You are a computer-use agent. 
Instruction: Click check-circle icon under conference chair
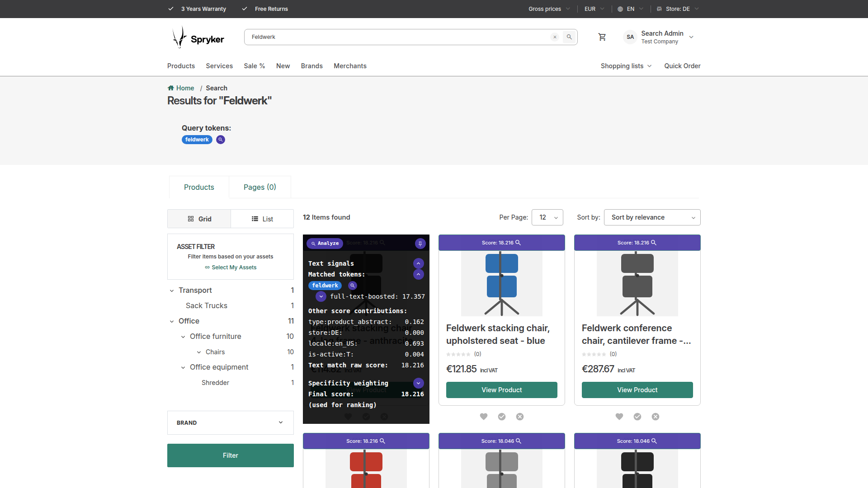tap(637, 417)
